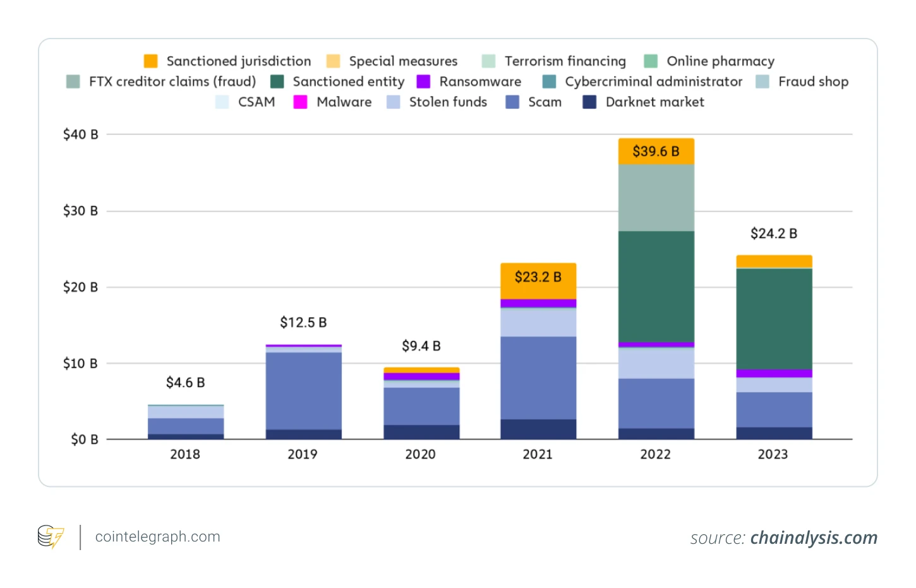Click the Sanctioned jurisdiction orange legend swatch

pyautogui.click(x=150, y=61)
